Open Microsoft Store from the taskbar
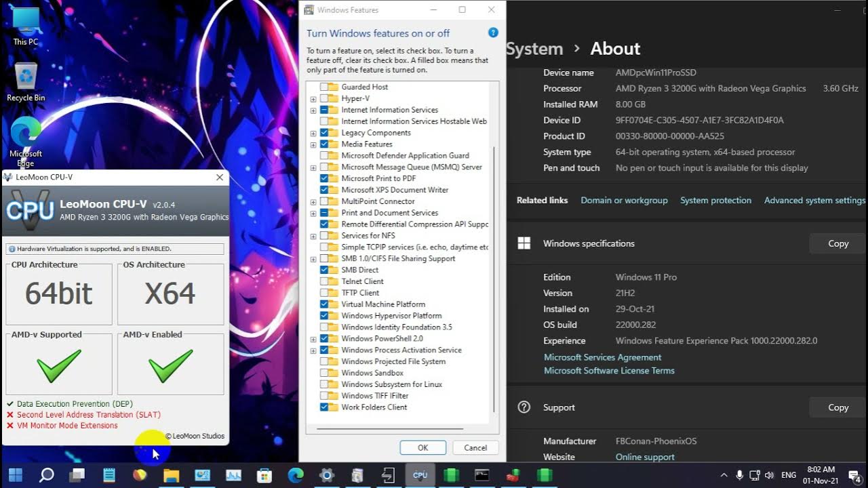Viewport: 868px width, 488px height. [264, 475]
